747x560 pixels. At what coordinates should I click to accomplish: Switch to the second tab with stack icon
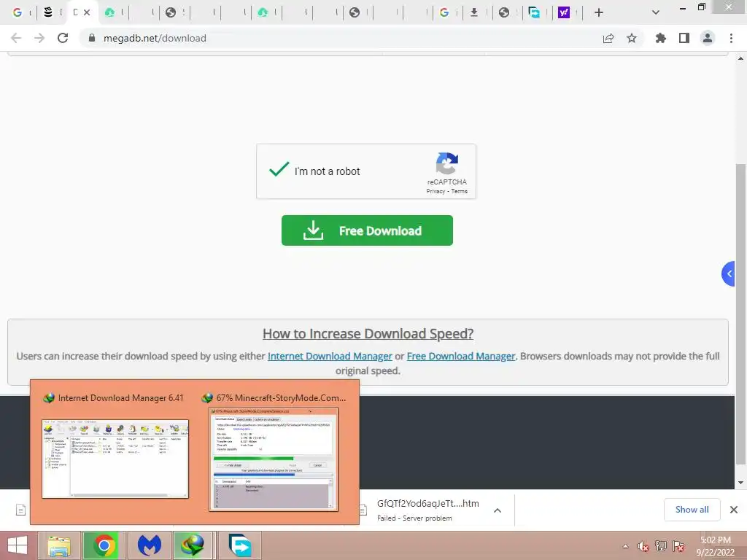point(48,13)
